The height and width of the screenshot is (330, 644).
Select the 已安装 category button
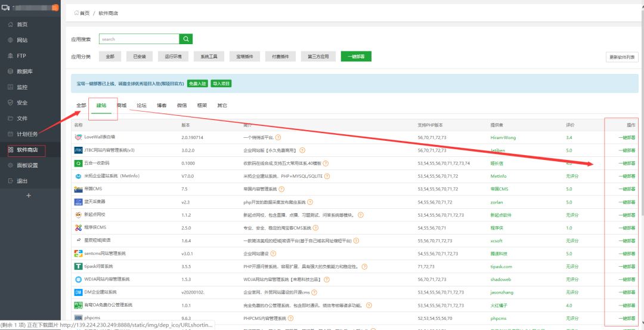[140, 57]
